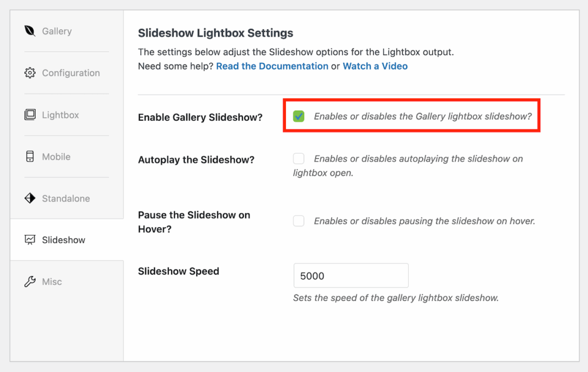Disable the Enable Gallery Slideshow checkbox

pos(299,117)
